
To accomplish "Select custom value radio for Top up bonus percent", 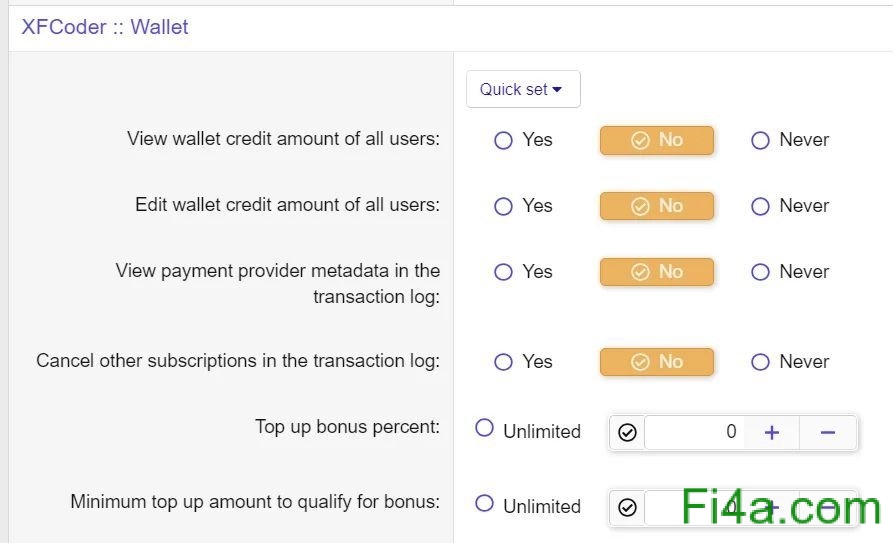I will tap(627, 432).
